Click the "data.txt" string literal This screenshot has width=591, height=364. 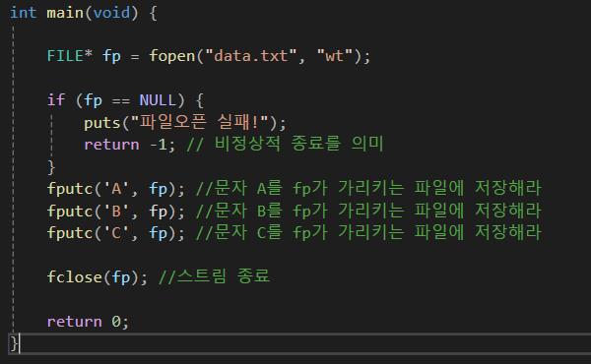point(251,56)
